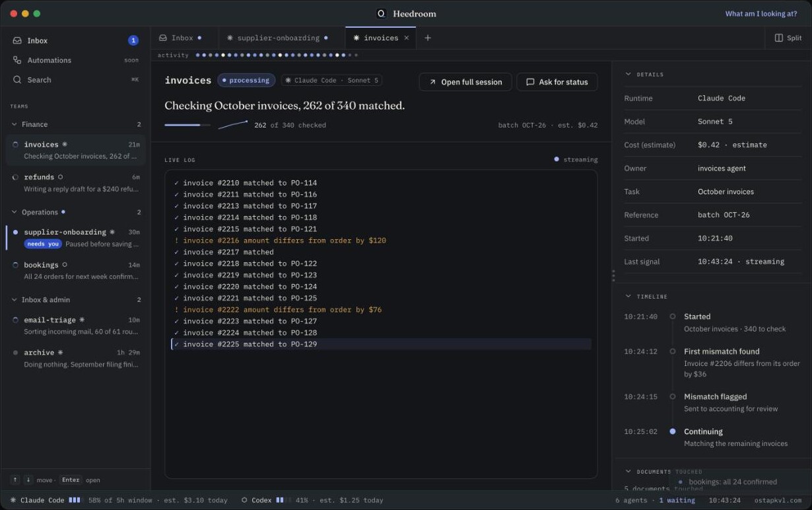Image resolution: width=812 pixels, height=510 pixels.
Task: Click the First mismatch found timeline marker
Action: click(x=673, y=351)
